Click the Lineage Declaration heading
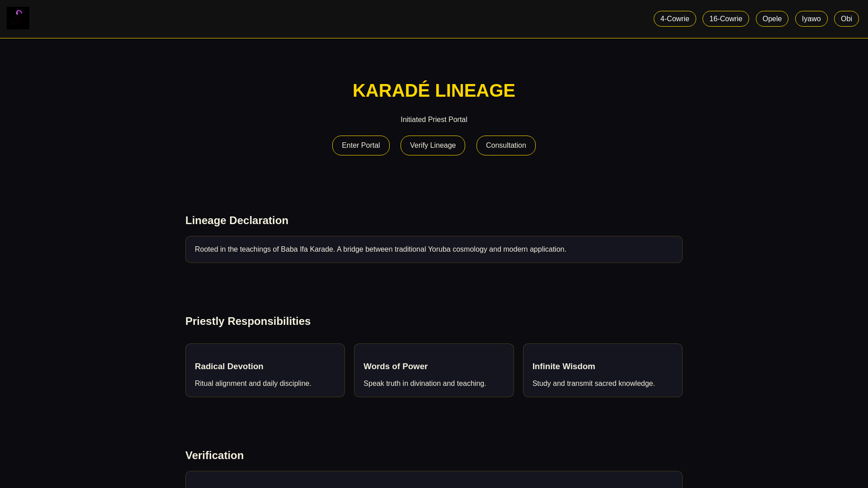868x488 pixels. tap(237, 221)
